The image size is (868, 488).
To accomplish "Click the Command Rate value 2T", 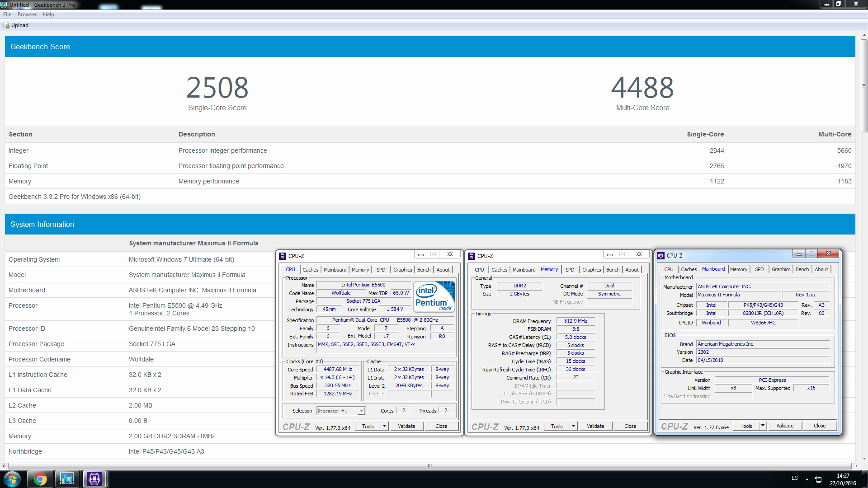I will click(576, 378).
